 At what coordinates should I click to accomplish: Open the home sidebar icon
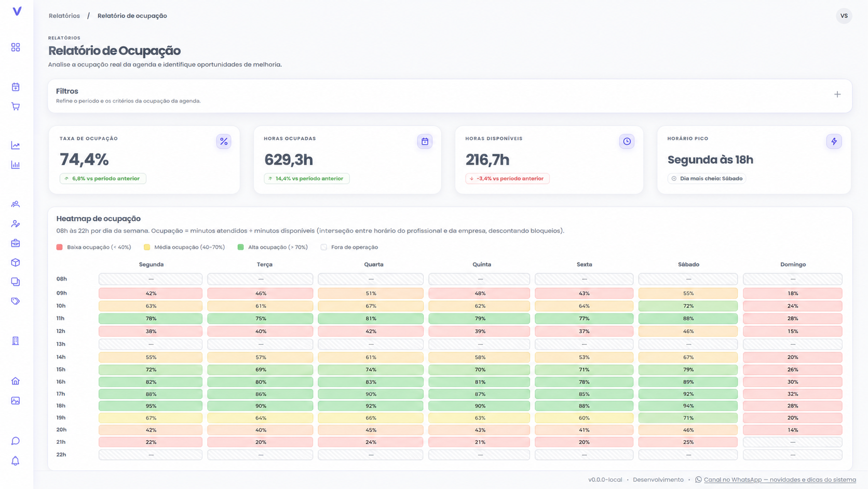(x=16, y=381)
